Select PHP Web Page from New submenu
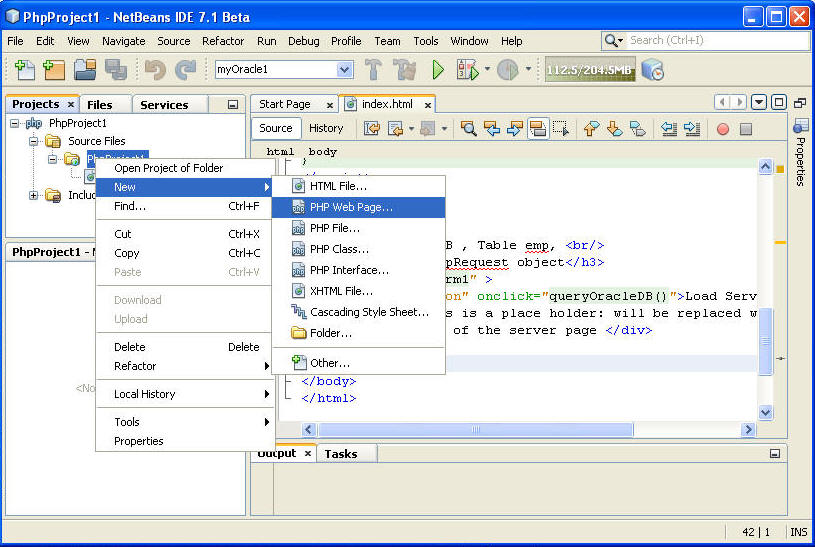Viewport: 815px width, 547px height. point(358,207)
